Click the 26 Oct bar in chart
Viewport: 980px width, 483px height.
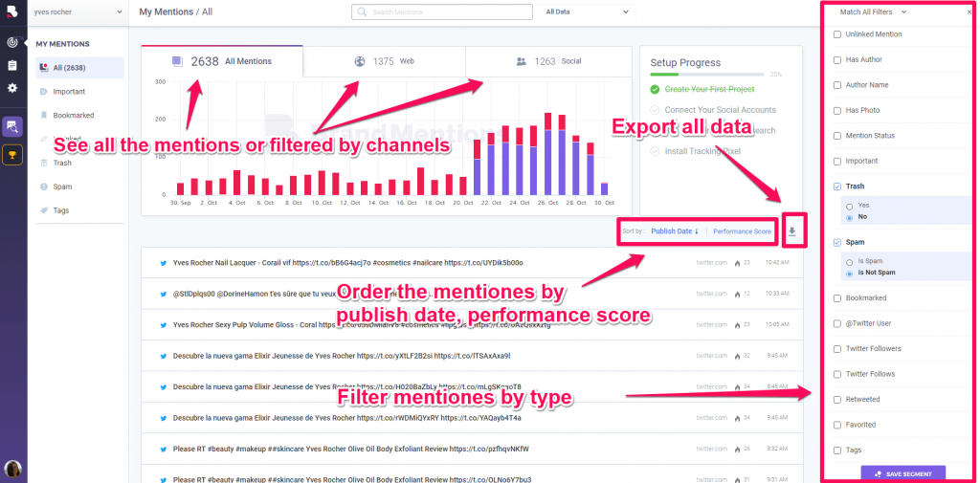pos(548,154)
